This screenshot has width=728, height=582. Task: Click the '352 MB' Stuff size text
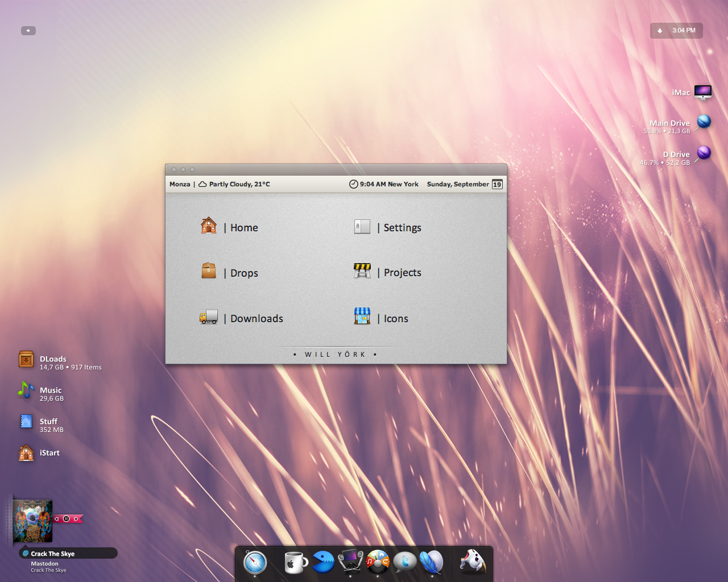click(52, 430)
